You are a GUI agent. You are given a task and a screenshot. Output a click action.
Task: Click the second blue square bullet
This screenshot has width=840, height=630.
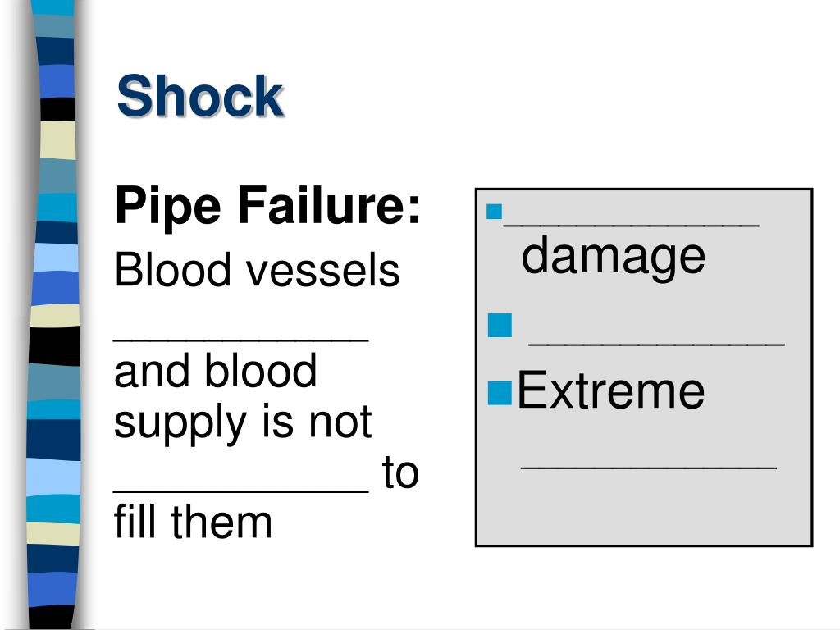pyautogui.click(x=500, y=325)
